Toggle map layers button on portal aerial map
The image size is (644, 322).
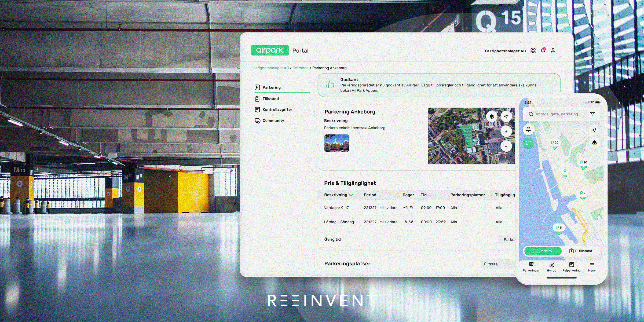[x=492, y=116]
